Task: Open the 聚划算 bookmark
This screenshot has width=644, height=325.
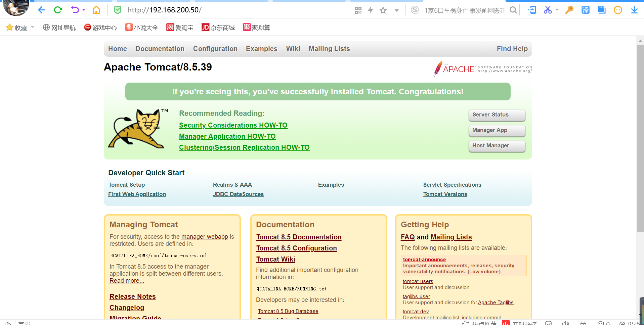Action: tap(256, 28)
